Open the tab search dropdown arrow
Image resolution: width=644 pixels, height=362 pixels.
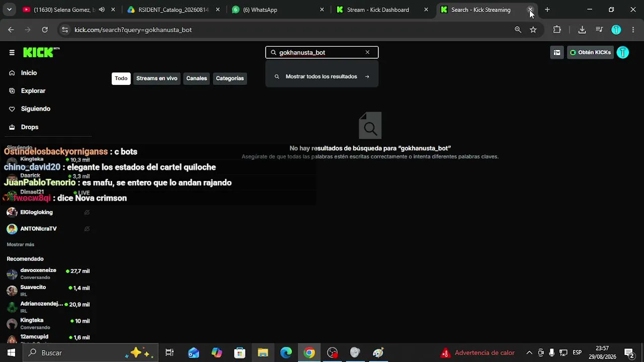[9, 10]
